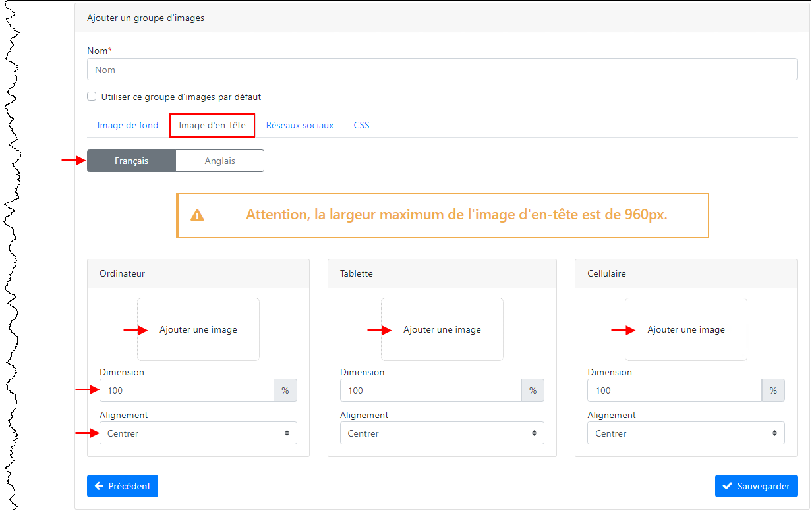Click the % unit box beside Ordinateur dimension
812x511 pixels.
tap(285, 390)
